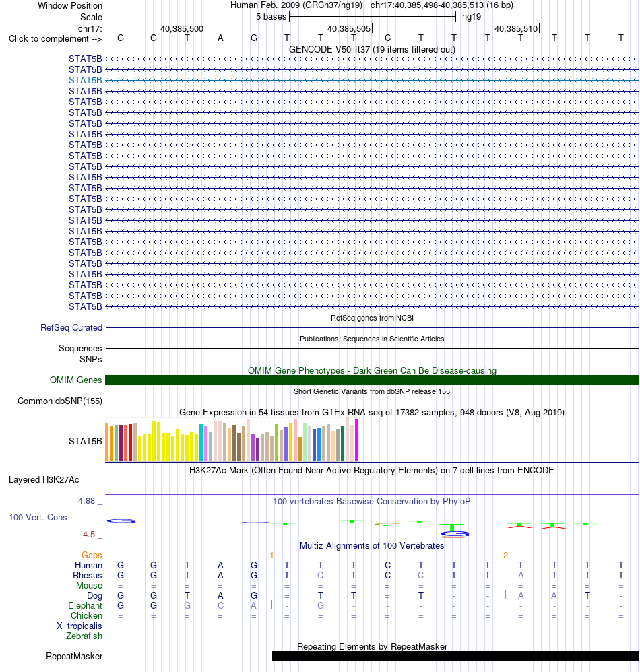Click the STAT5B label beside GTEx bar chart
The image size is (640, 672).
click(86, 442)
